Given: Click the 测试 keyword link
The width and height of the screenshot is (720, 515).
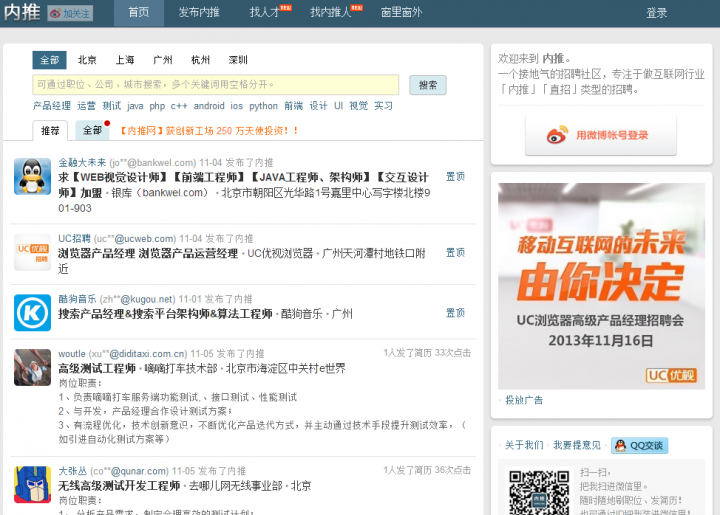Looking at the screenshot, I should coord(112,106).
